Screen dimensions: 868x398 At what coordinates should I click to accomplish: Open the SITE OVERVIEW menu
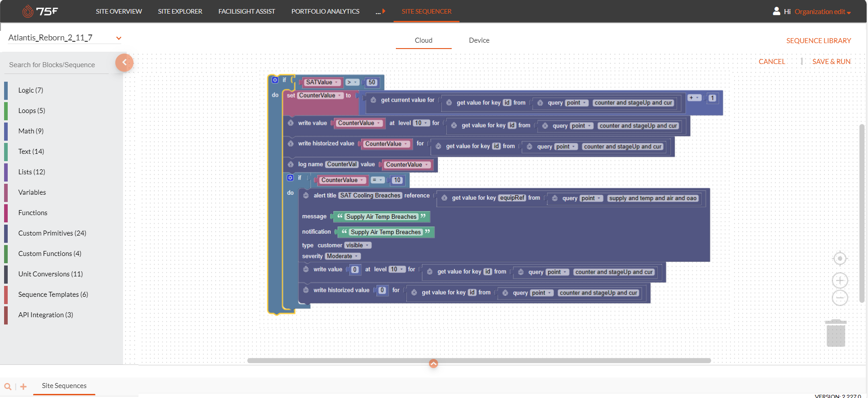click(119, 11)
